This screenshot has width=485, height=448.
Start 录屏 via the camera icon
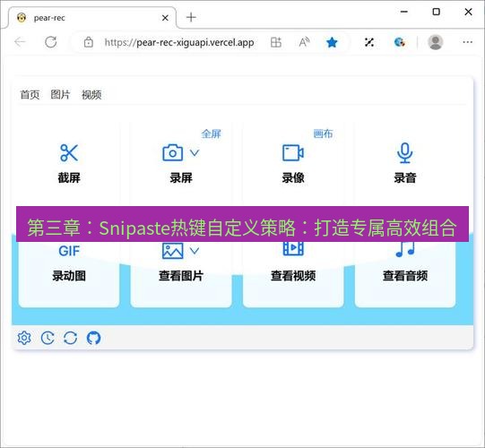(173, 152)
